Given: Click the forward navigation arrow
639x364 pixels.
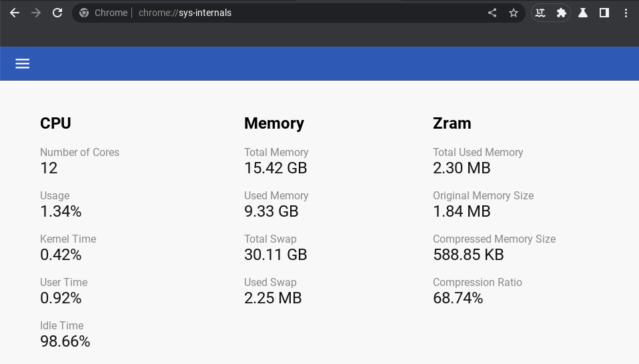Looking at the screenshot, I should tap(36, 13).
